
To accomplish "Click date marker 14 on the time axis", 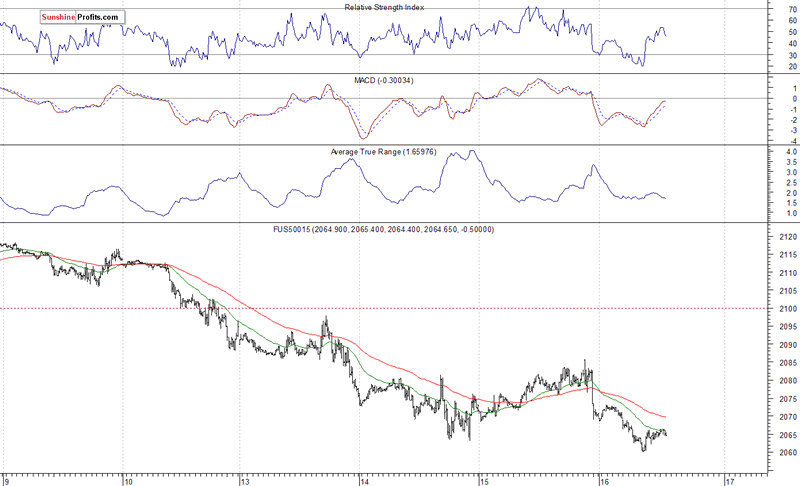I will 364,479.
